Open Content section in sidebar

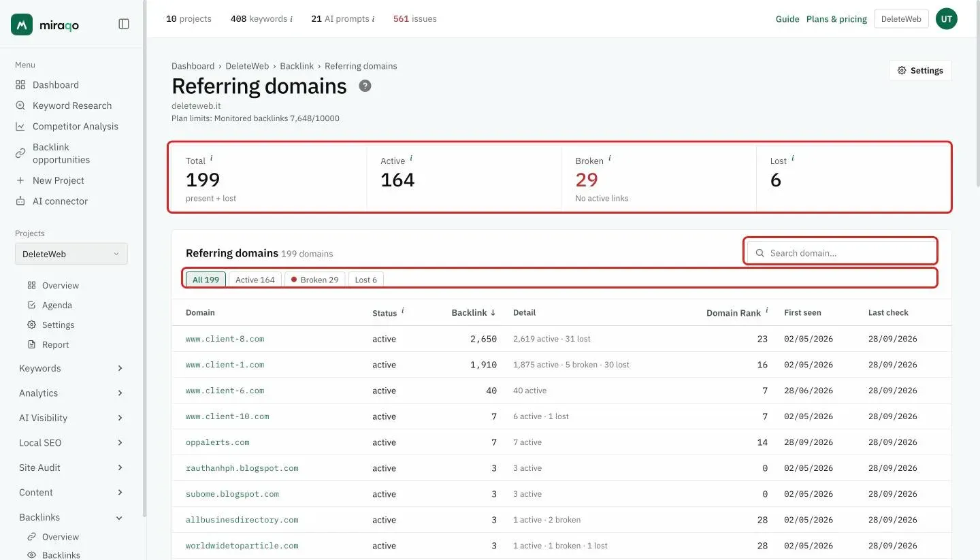point(71,493)
